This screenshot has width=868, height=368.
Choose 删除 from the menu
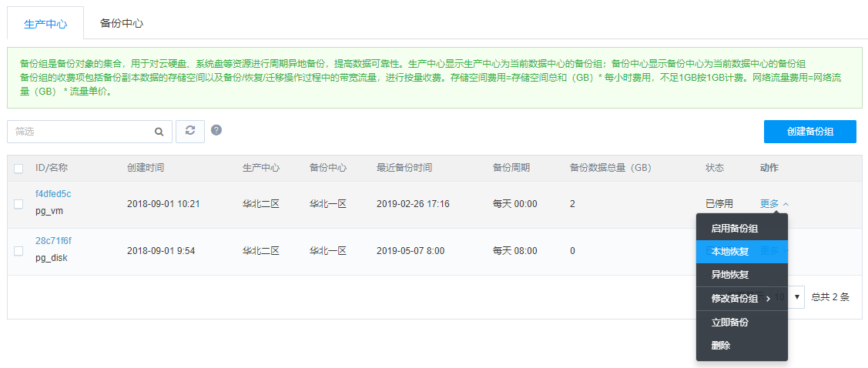tap(742, 346)
